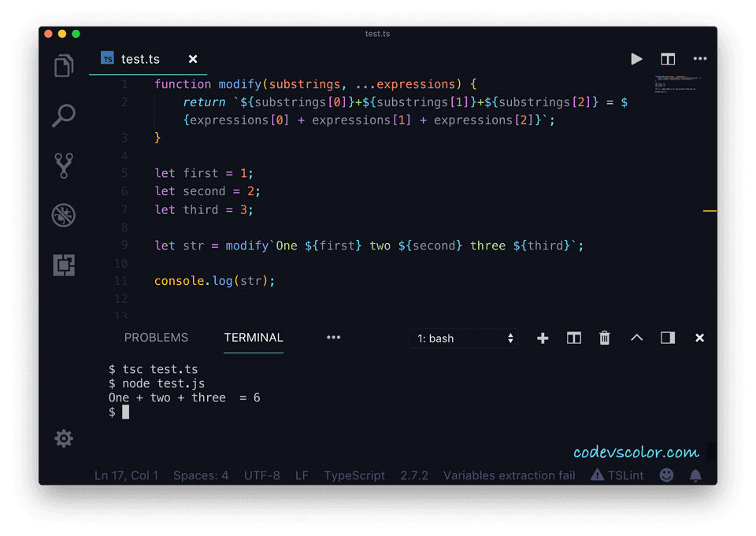Close the test.ts editor tab
The height and width of the screenshot is (536, 756).
click(193, 59)
